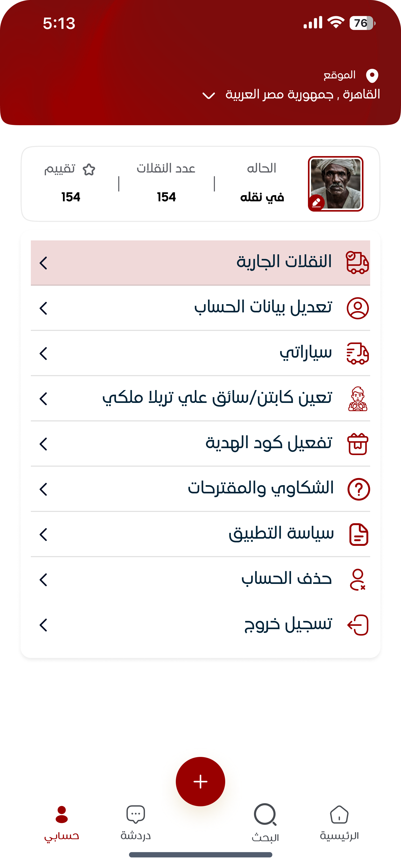Image resolution: width=401 pixels, height=868 pixels.
Task: Open تعديل بيانات الحساب menu item
Action: pyautogui.click(x=263, y=308)
